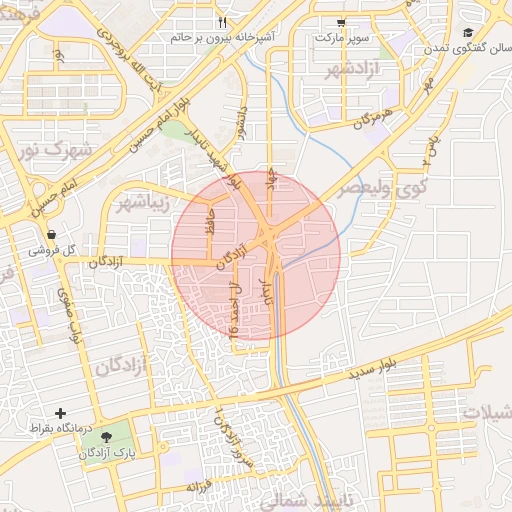
Task: Click the کوی ولیعصر neighborhood label
Action: [383, 188]
